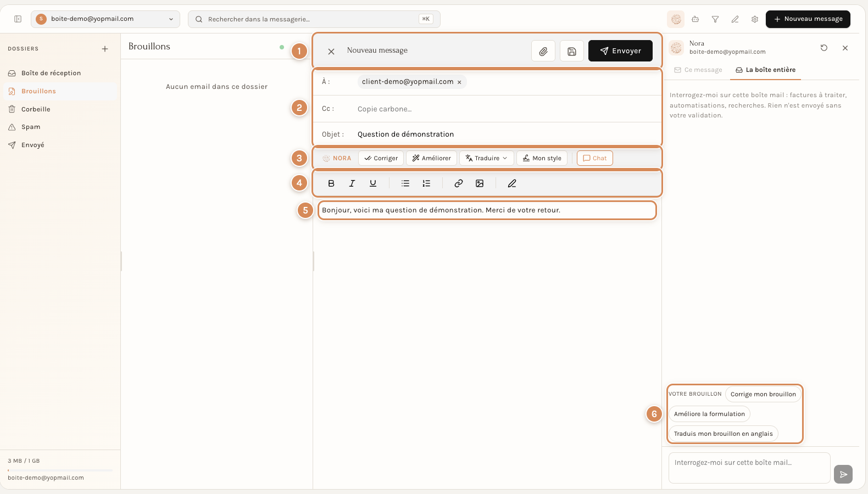
Task: Click the Mon style button
Action: pos(542,158)
